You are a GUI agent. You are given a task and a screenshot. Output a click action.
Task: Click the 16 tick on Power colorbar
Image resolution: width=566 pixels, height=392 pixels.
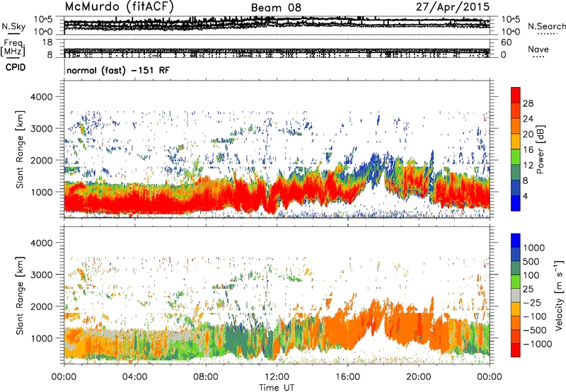[528, 150]
